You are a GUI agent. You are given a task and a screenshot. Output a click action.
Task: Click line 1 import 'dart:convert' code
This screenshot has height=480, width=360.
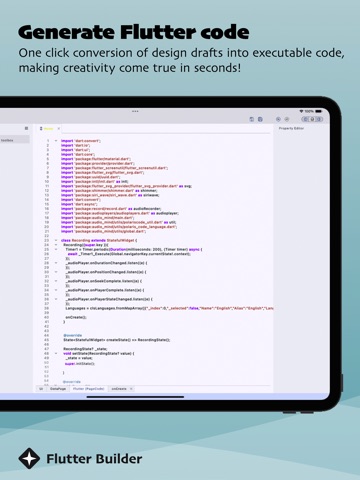pyautogui.click(x=81, y=141)
